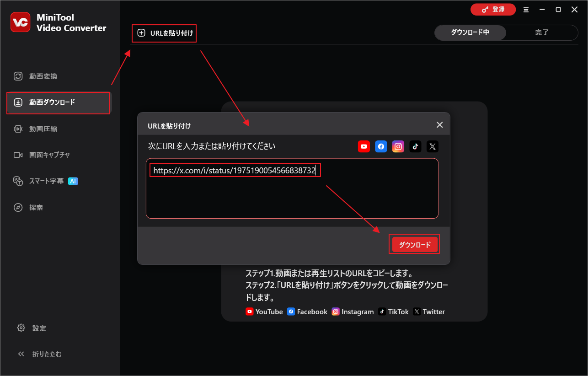588x376 pixels.
Task: Click the ステップ2 instruction line
Action: pyautogui.click(x=347, y=292)
